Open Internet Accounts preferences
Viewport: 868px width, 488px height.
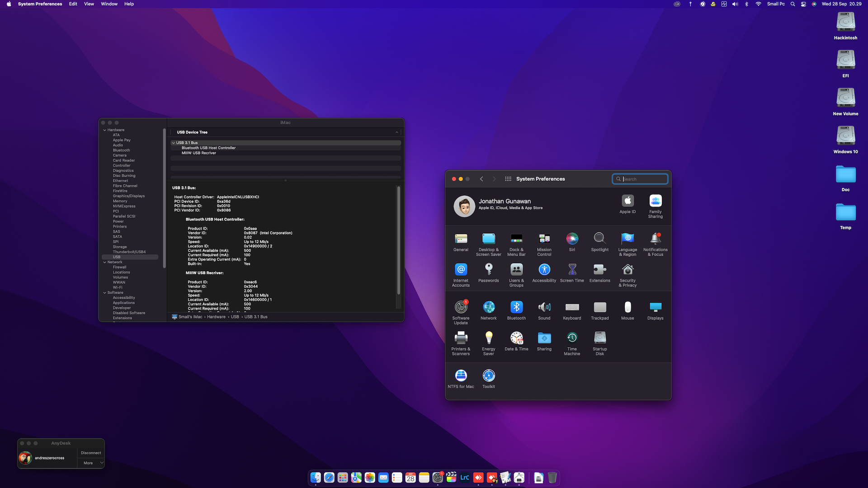point(461,275)
